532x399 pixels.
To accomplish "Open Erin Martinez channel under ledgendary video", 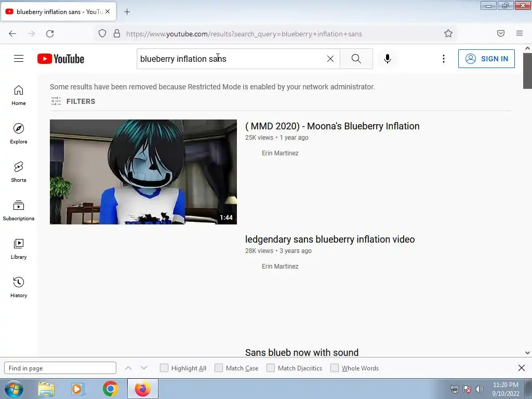I will (x=280, y=267).
